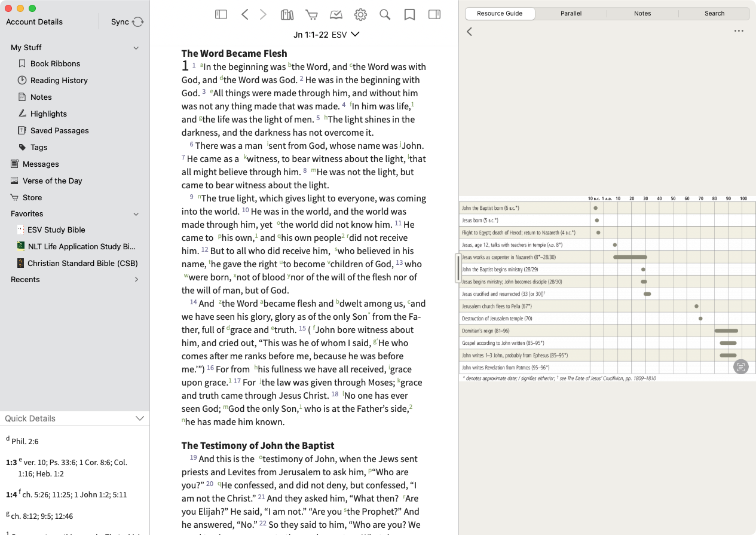Open Highlights in sidebar

click(48, 114)
